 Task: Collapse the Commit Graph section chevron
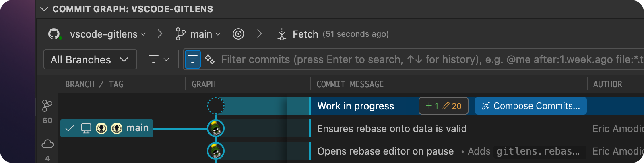(x=44, y=9)
